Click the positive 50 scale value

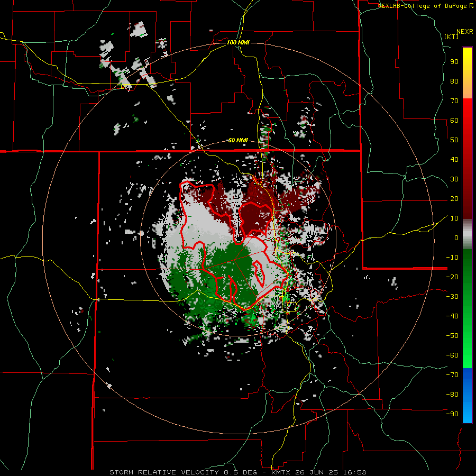click(454, 140)
